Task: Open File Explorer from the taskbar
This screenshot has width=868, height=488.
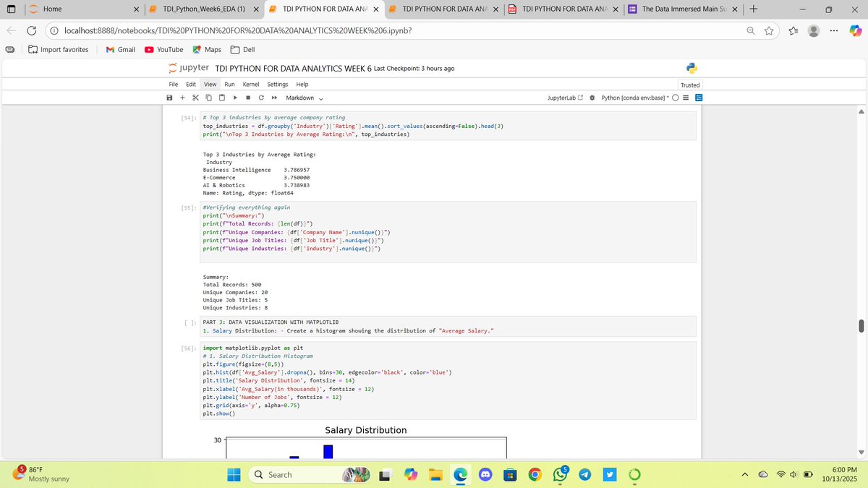Action: tap(435, 474)
